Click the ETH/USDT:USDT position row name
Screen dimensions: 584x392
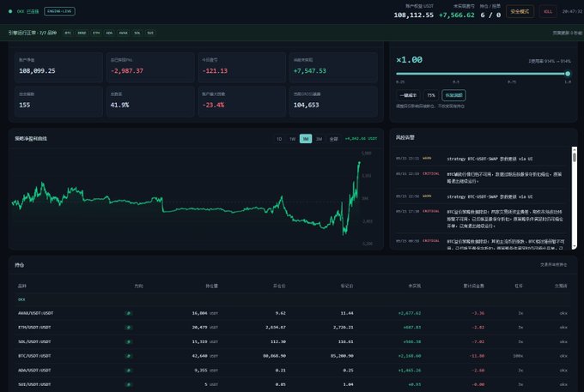(34, 328)
